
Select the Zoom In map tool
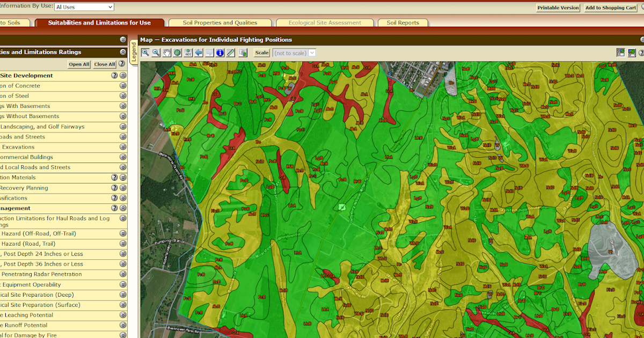[x=145, y=53]
